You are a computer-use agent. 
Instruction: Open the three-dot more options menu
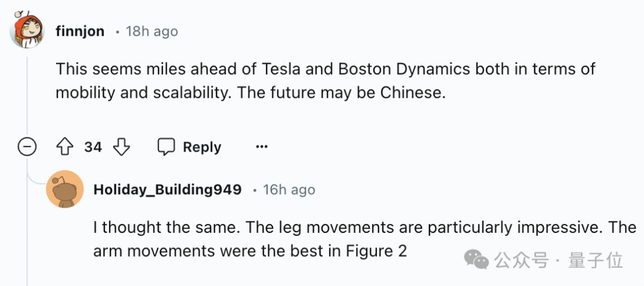pos(261,147)
